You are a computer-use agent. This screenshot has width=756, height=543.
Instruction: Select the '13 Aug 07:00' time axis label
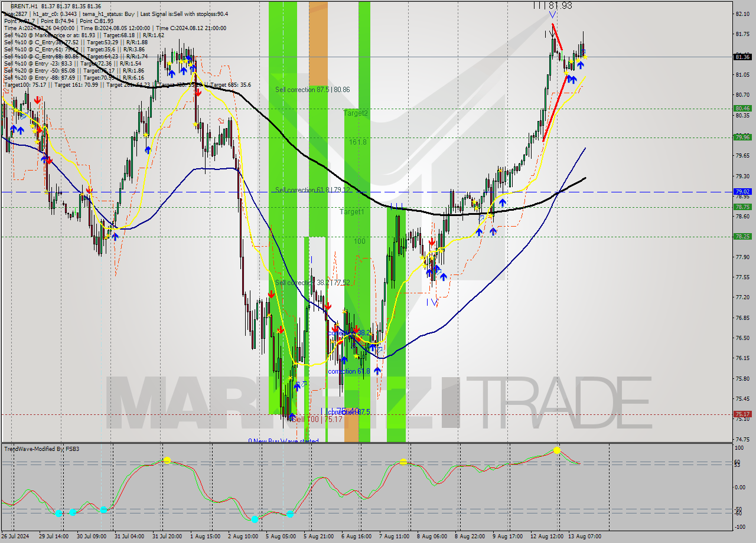[585, 536]
